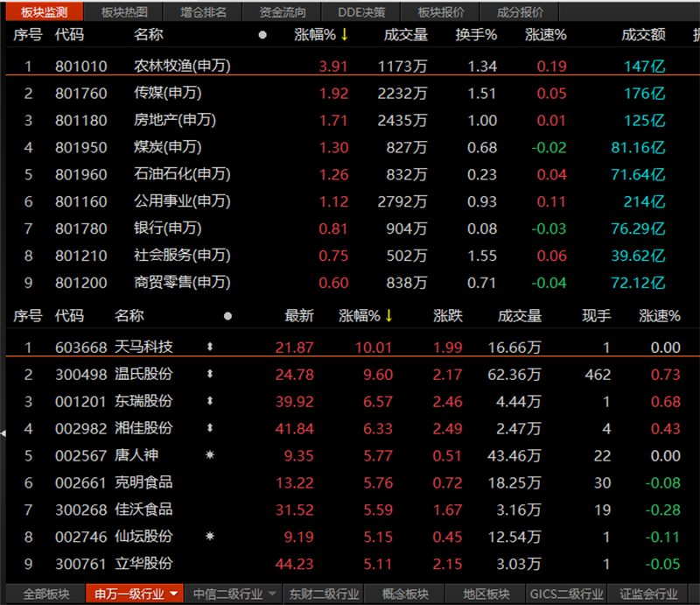Switch to the 板块热图 tab

[124, 12]
